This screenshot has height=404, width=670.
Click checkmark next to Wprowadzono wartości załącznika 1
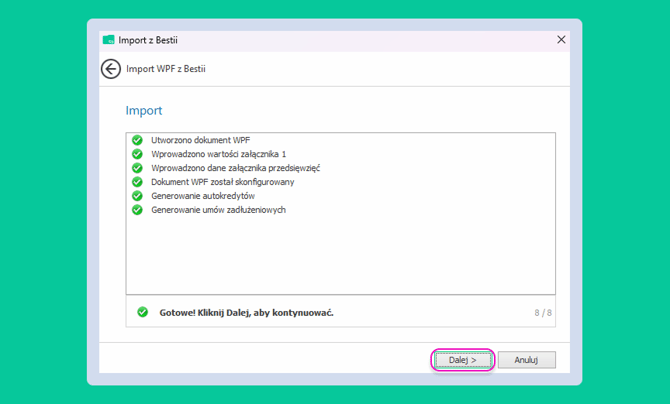click(x=137, y=154)
